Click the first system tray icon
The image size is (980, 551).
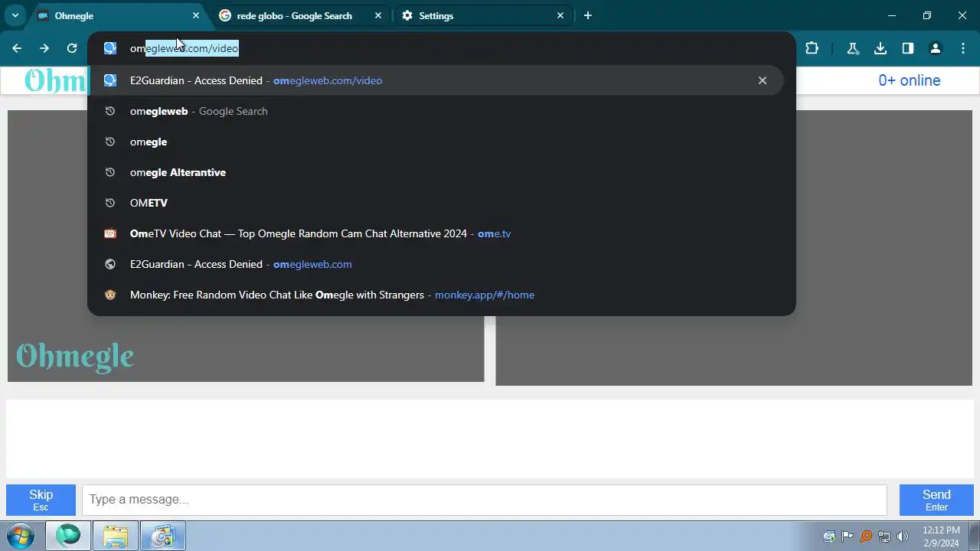(x=829, y=536)
